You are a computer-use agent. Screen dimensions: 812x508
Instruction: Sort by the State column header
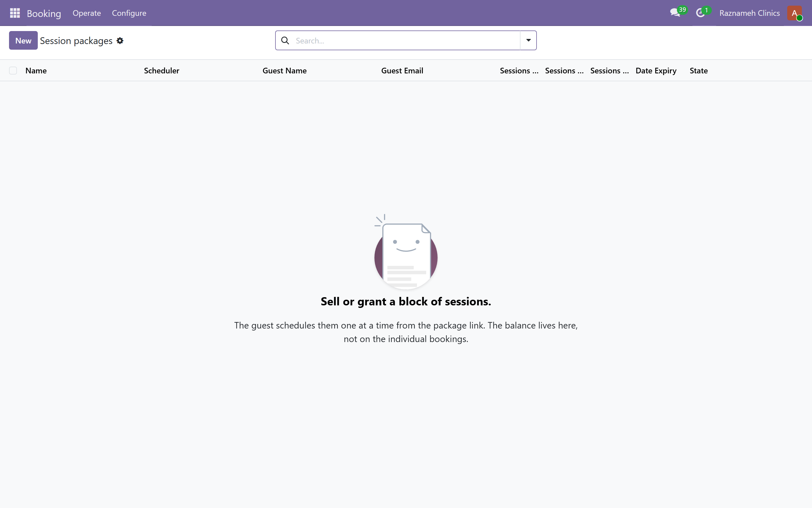pos(698,71)
